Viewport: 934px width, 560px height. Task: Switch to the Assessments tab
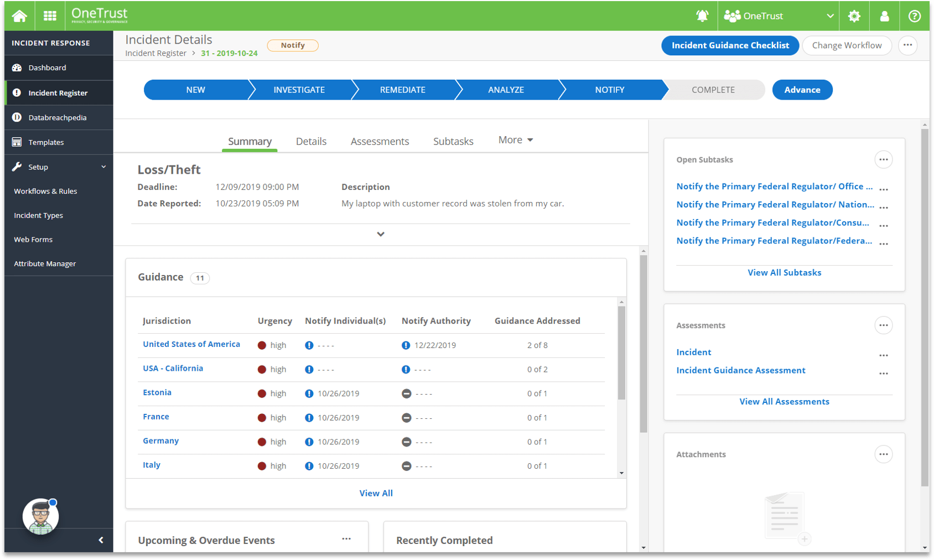[x=380, y=141]
